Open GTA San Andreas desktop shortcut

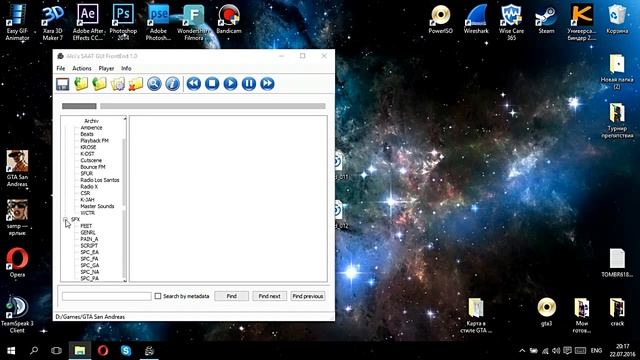tap(17, 168)
